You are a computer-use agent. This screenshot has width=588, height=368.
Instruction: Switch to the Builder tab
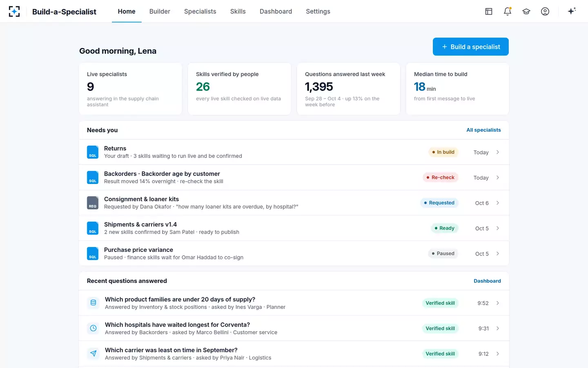tap(160, 11)
